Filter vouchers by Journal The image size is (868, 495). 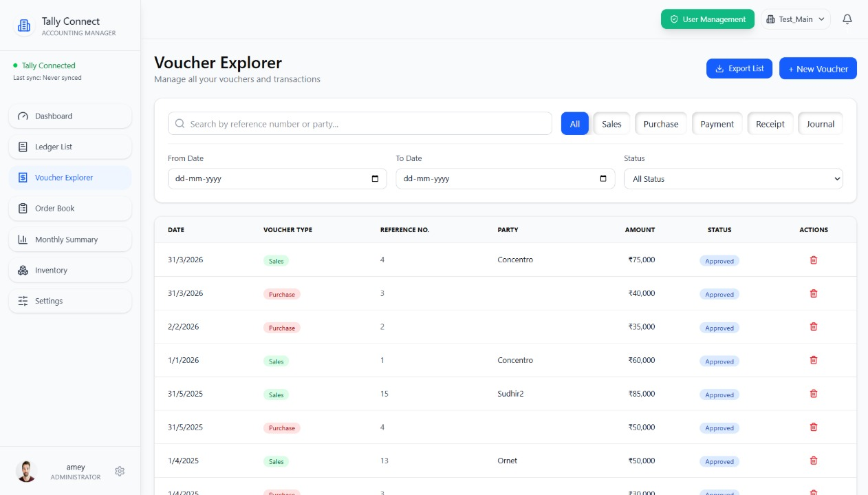point(821,124)
